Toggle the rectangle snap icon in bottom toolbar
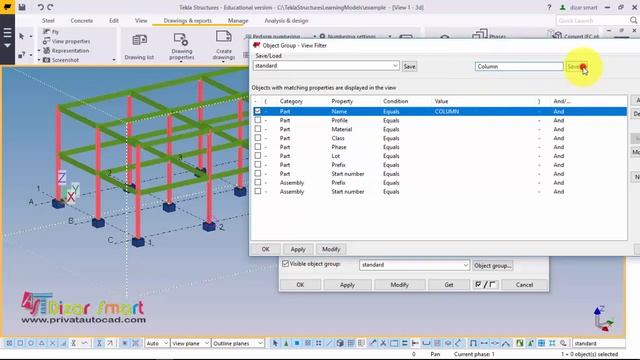Viewport: 640px width, 360px height. pyautogui.click(x=20, y=343)
